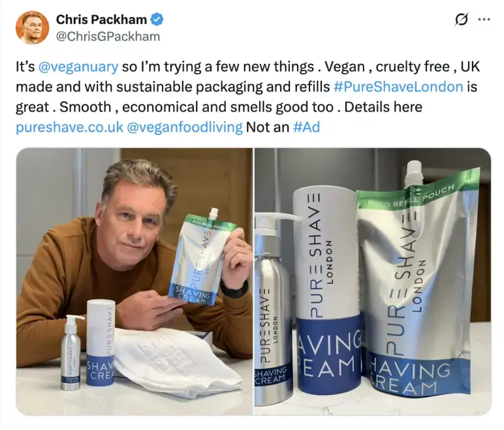The height and width of the screenshot is (430, 504).
Task: Follow the @veganuary mention
Action: coord(78,67)
